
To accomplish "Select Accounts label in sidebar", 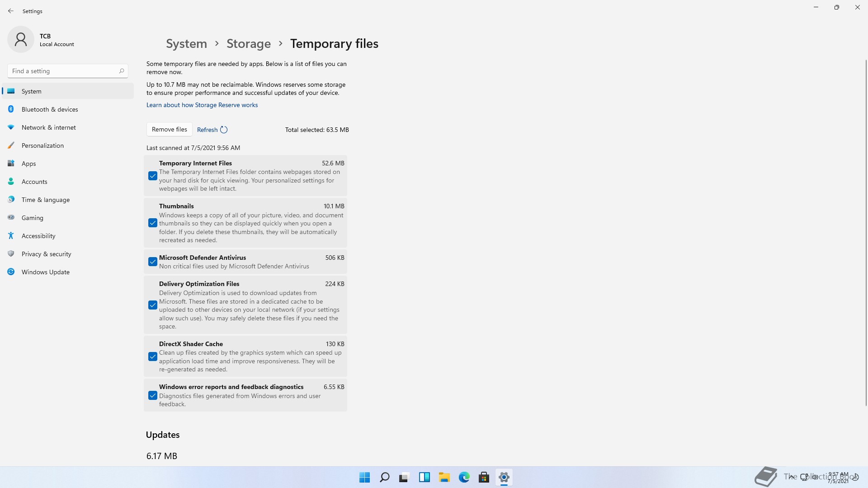I will [x=34, y=182].
